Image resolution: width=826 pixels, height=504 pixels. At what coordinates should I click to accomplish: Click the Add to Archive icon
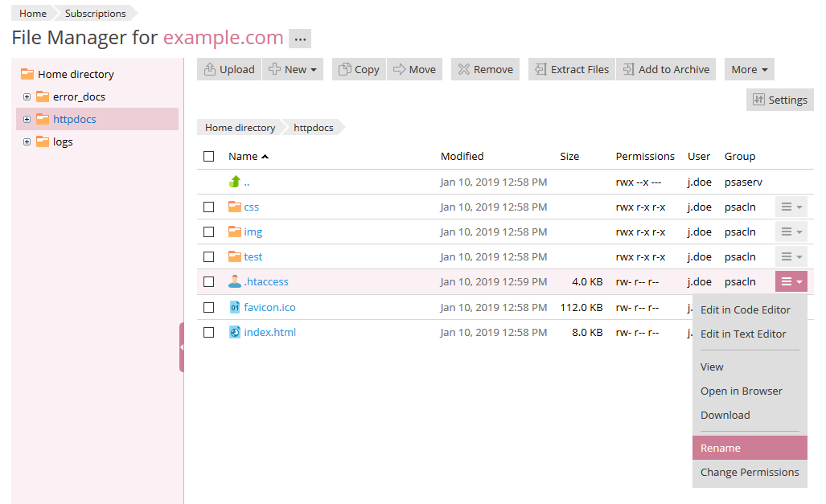[x=628, y=69]
